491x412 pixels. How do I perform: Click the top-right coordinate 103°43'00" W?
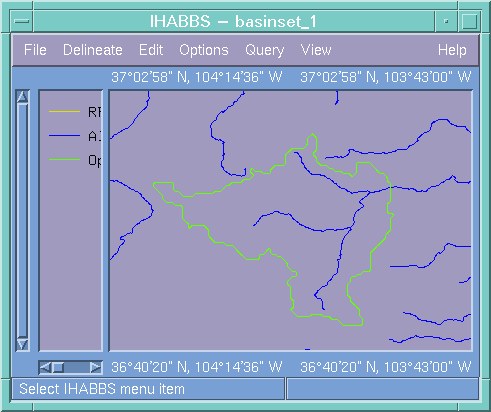[428, 77]
